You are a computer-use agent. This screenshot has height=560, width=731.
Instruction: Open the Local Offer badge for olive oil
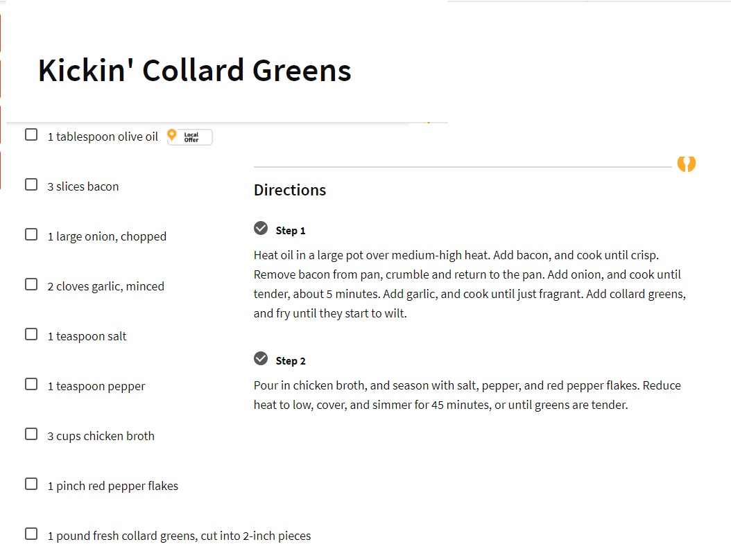click(190, 137)
